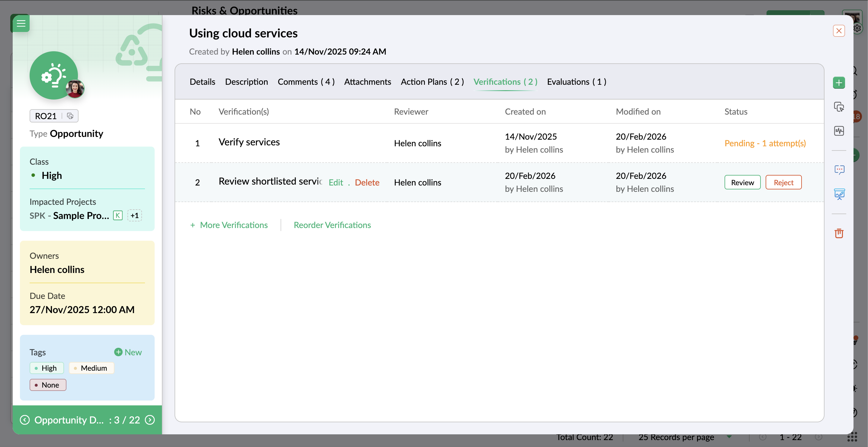Switch to Action Plans tab
The width and height of the screenshot is (868, 447).
point(432,82)
